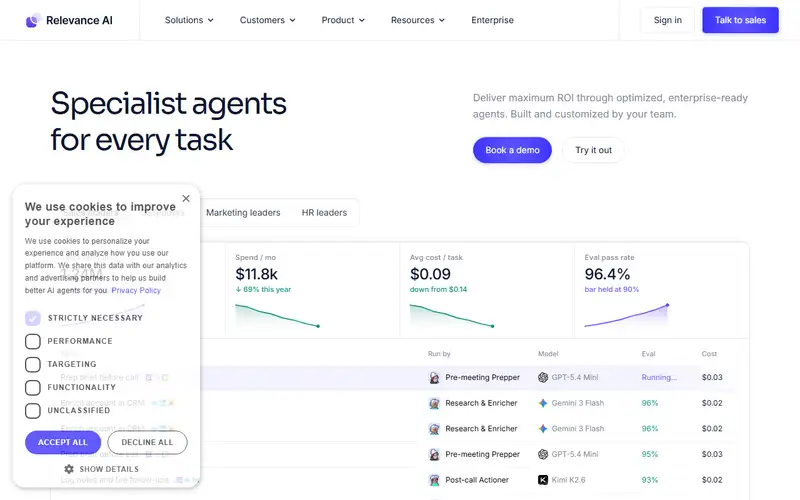Image resolution: width=800 pixels, height=500 pixels.
Task: Click the $0.03 cost in Running row
Action: point(712,378)
